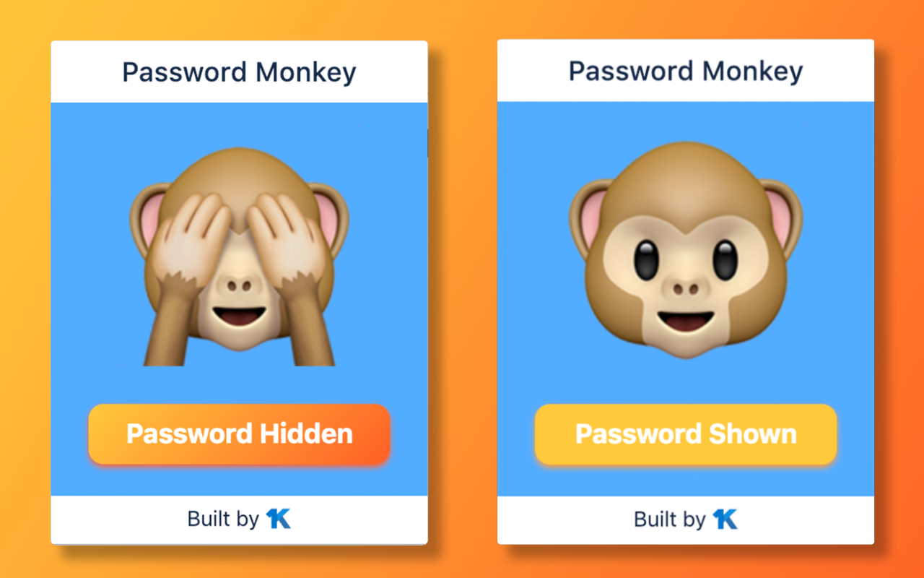
Task: Open the K logo in left card footer
Action: click(x=279, y=519)
